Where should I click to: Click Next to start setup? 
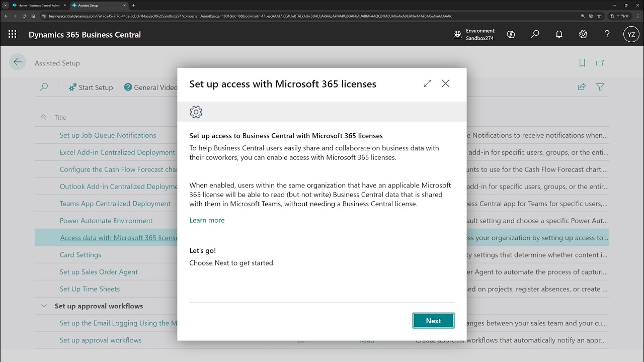click(433, 321)
